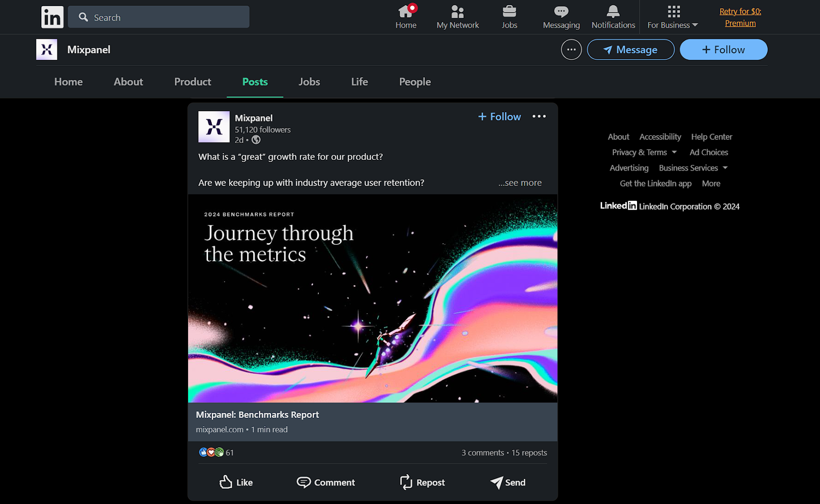820x504 pixels.
Task: Open the Journey through the metrics image
Action: (373, 298)
